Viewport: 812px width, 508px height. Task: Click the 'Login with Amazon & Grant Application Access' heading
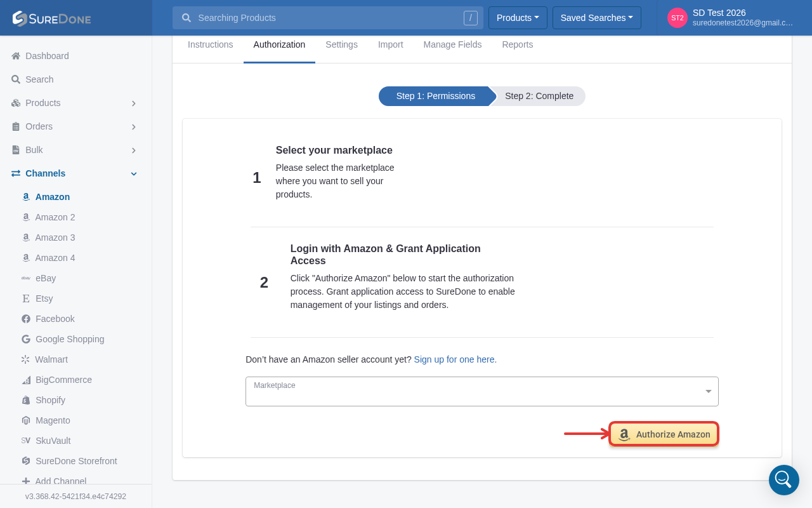point(386,255)
